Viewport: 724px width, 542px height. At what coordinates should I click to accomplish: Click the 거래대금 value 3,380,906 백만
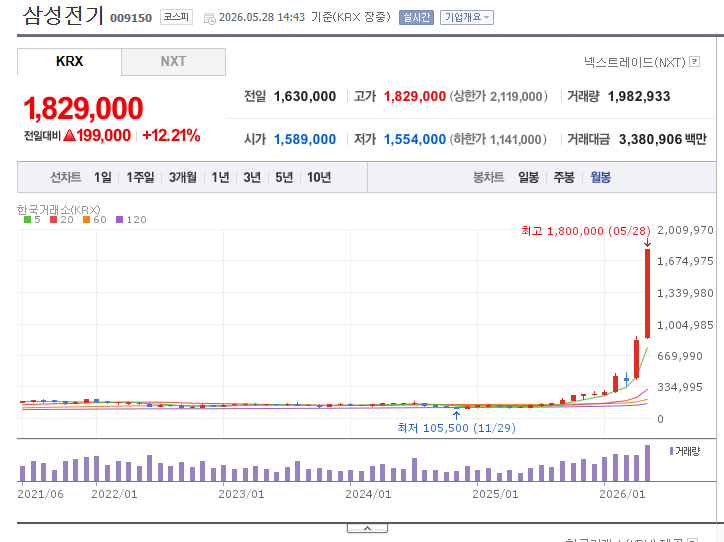(x=663, y=139)
